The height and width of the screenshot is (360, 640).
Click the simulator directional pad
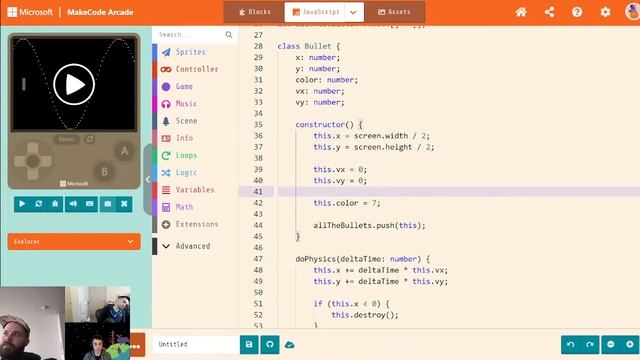pos(33,161)
